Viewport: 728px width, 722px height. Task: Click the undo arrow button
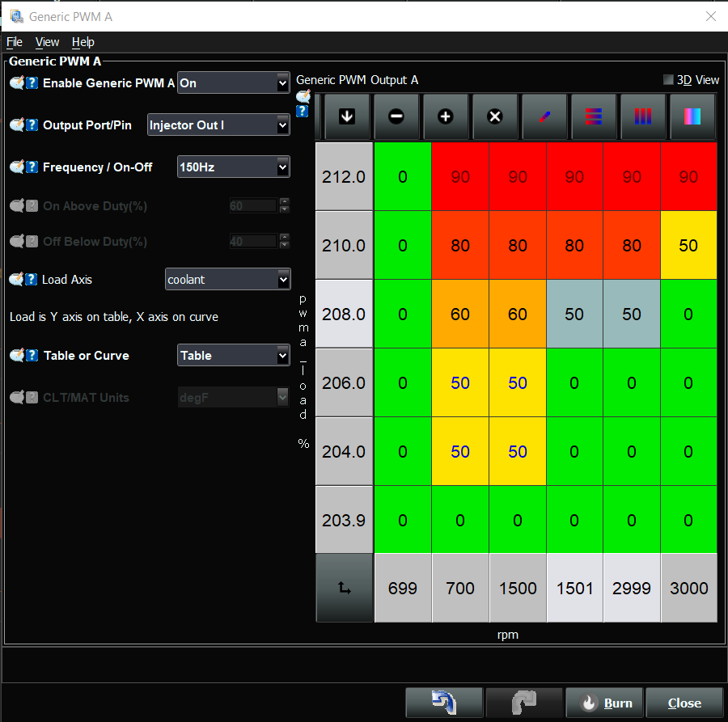pos(444,703)
